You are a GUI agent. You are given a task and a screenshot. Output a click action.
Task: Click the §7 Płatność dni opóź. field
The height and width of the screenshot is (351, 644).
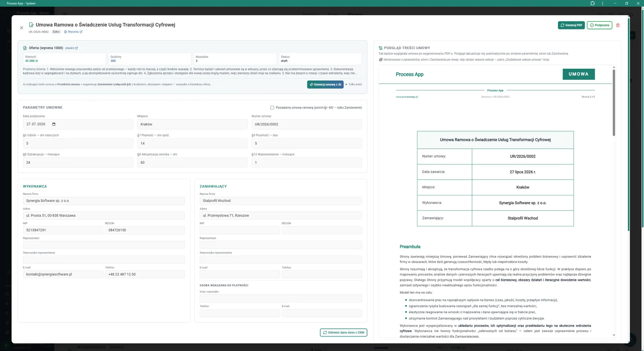click(192, 143)
